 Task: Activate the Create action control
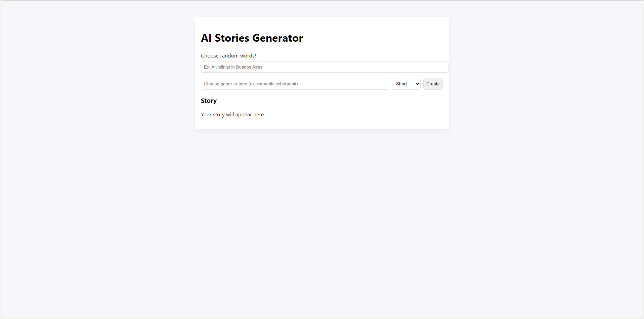[x=433, y=84]
